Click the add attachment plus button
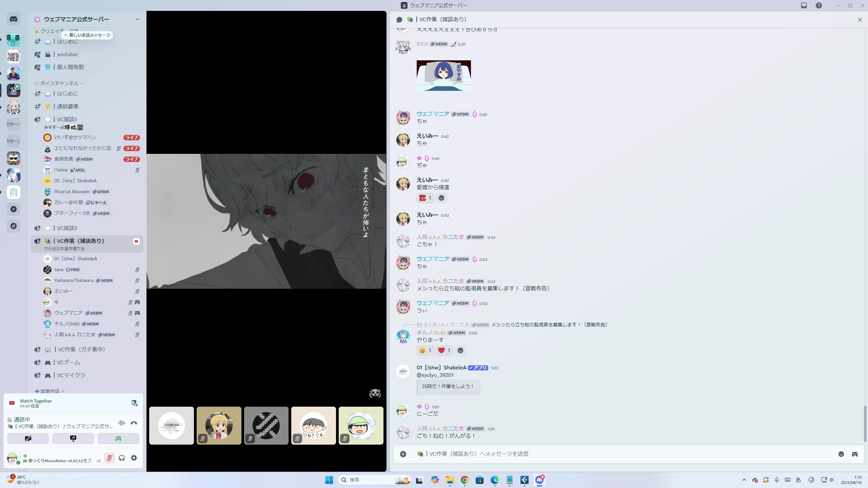868x488 pixels. tap(403, 454)
